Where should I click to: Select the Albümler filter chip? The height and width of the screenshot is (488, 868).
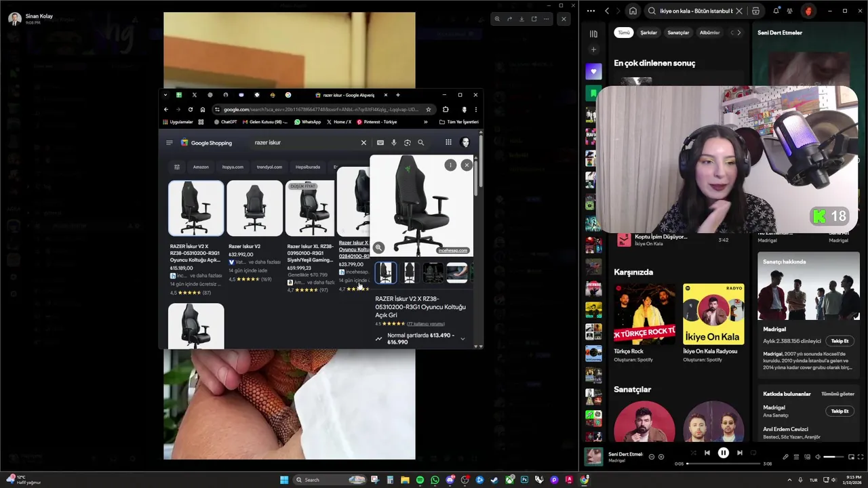[709, 33]
